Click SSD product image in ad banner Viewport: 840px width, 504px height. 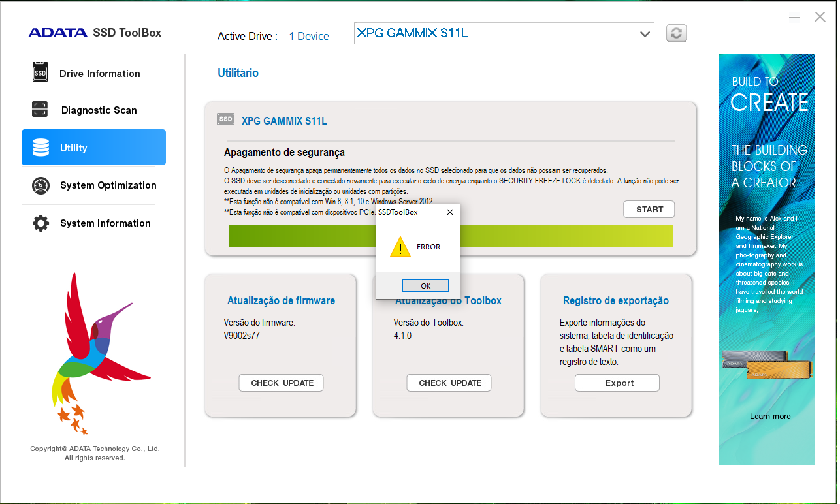766,365
